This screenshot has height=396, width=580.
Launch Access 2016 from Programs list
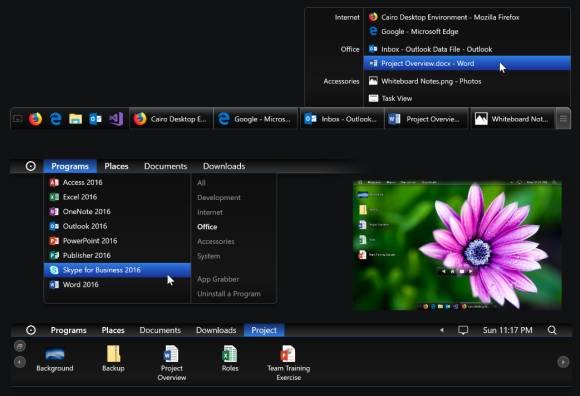[117, 182]
